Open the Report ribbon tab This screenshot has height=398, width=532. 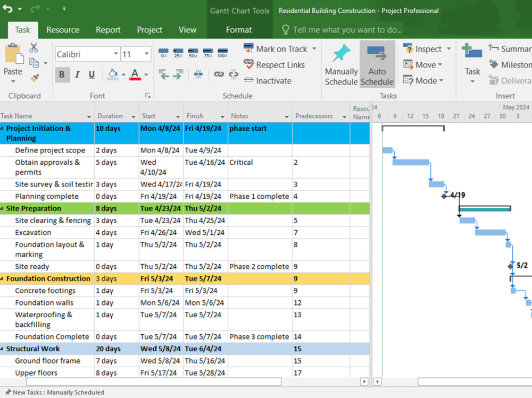(108, 30)
